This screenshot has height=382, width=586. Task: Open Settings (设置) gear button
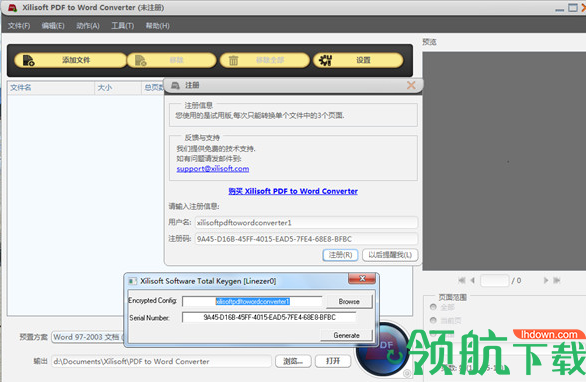[x=358, y=60]
